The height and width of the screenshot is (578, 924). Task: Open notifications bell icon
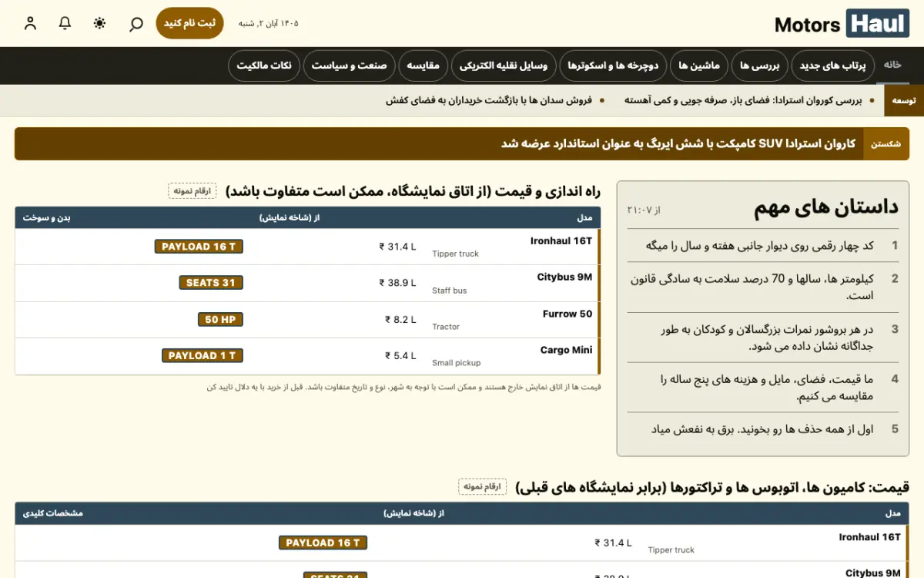[x=65, y=23]
